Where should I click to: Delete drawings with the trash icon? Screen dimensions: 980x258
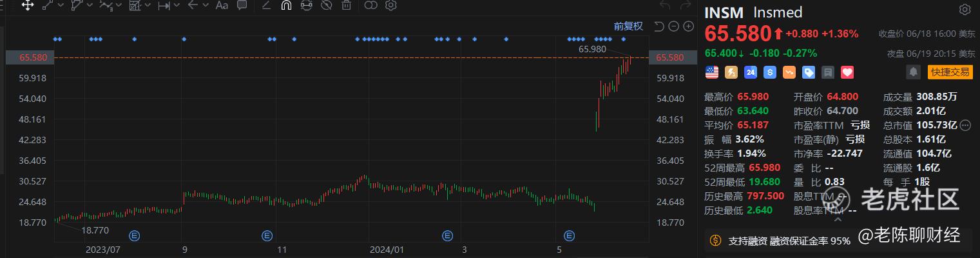click(x=346, y=5)
